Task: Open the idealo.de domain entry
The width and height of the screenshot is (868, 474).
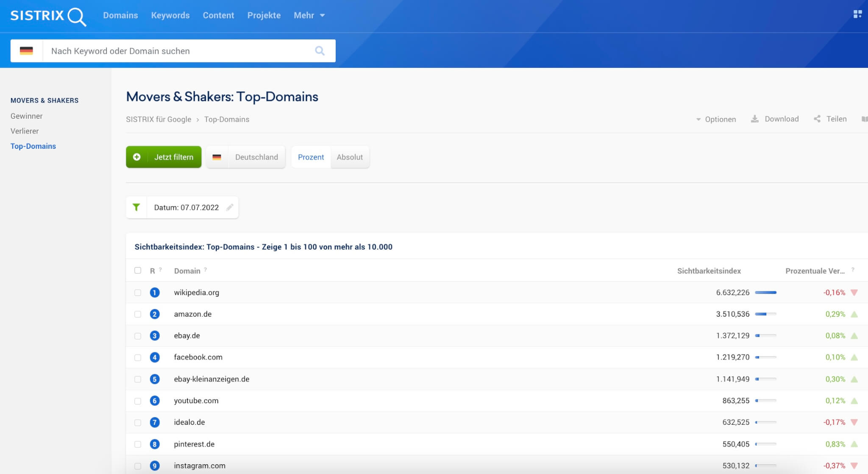Action: [189, 422]
